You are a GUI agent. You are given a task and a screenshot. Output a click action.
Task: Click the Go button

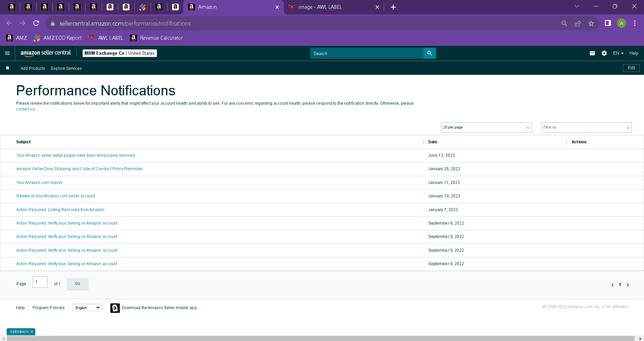pyautogui.click(x=77, y=284)
